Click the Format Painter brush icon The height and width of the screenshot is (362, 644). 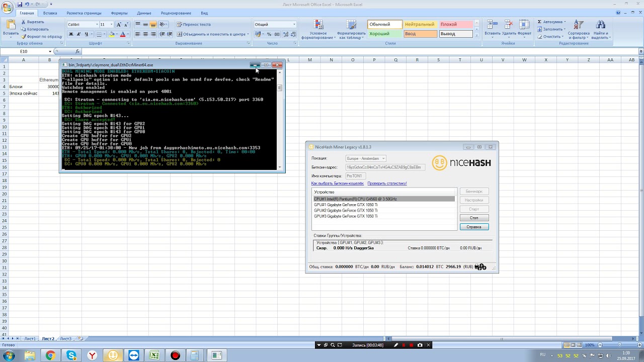pos(23,37)
